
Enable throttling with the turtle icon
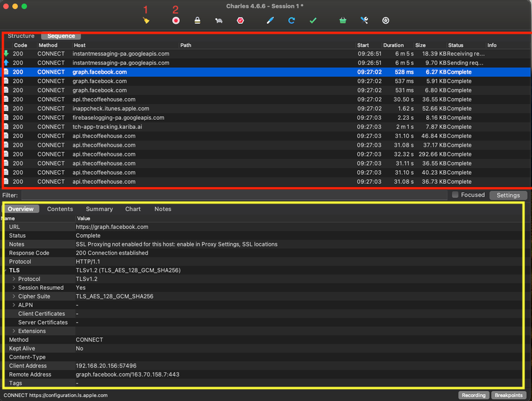[219, 20]
